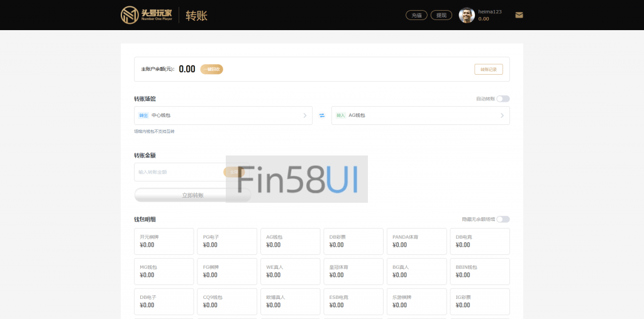The width and height of the screenshot is (644, 319).
Task: Click the 充值 recharge button
Action: point(416,15)
